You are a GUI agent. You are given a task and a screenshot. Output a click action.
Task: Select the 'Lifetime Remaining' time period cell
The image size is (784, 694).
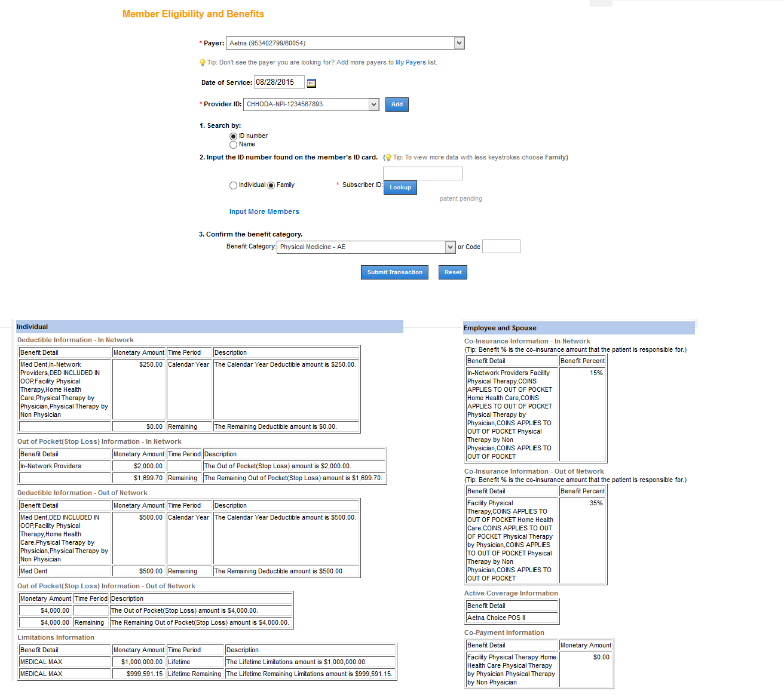(195, 674)
